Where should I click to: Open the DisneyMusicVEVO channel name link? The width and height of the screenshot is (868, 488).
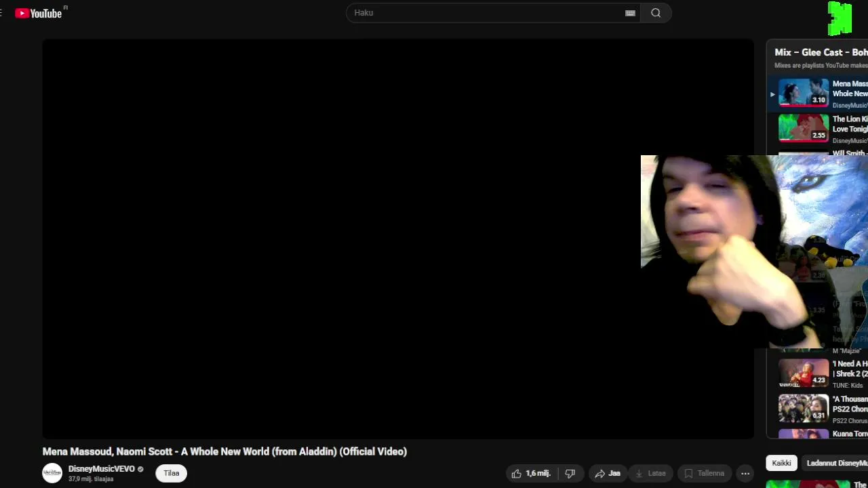click(x=102, y=469)
